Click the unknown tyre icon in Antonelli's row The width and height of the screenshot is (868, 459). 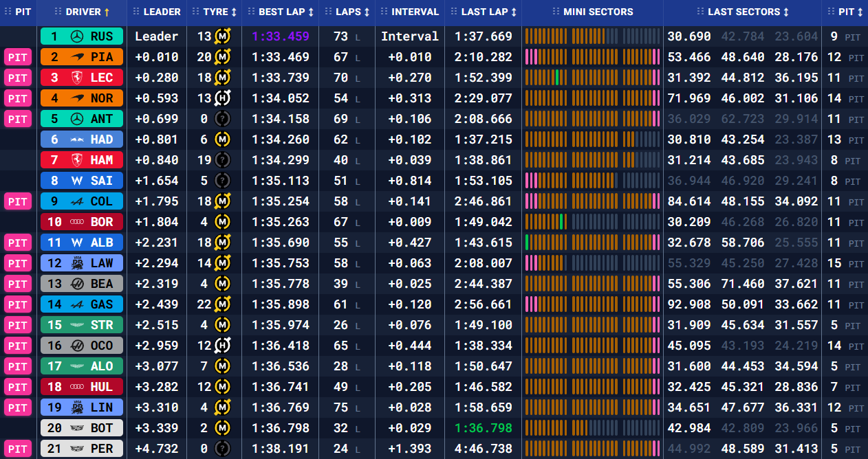222,119
